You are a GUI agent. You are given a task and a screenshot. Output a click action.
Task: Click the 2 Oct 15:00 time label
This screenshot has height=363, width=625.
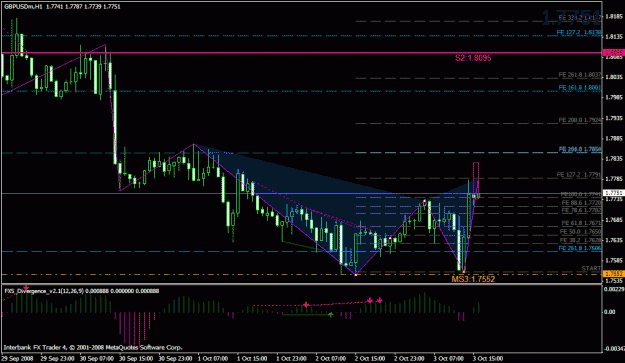pos(370,358)
